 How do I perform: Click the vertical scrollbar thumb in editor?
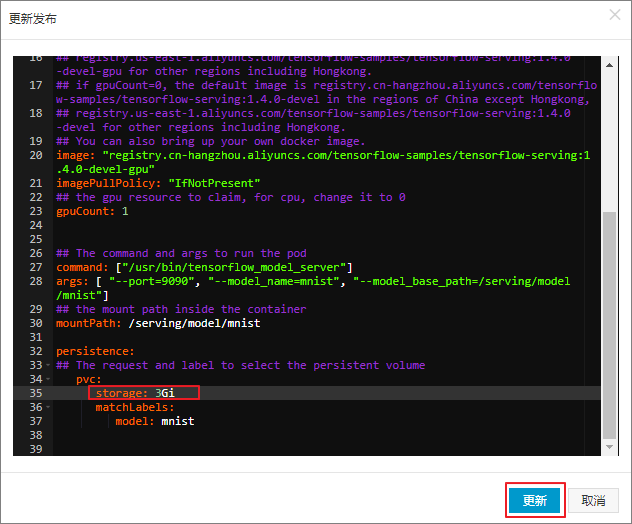tap(609, 325)
